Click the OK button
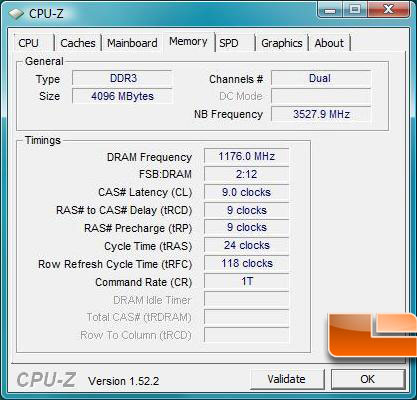 (x=368, y=379)
